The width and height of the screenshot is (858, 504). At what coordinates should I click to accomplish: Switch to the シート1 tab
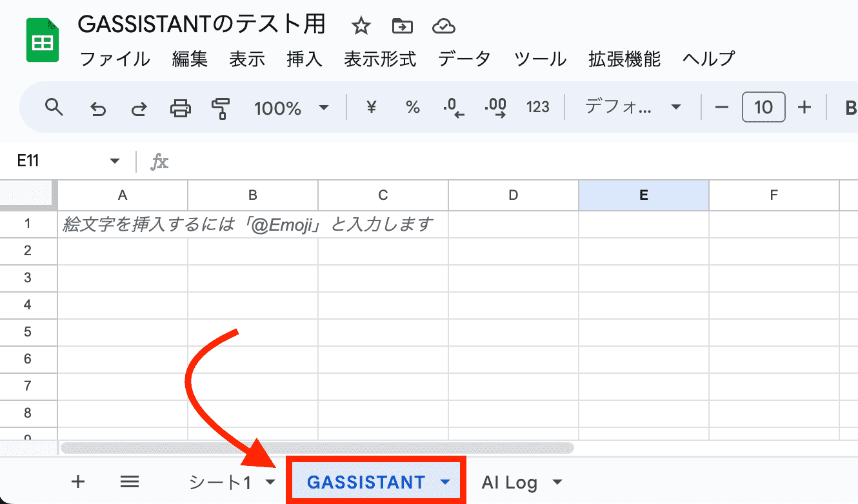pos(219,482)
